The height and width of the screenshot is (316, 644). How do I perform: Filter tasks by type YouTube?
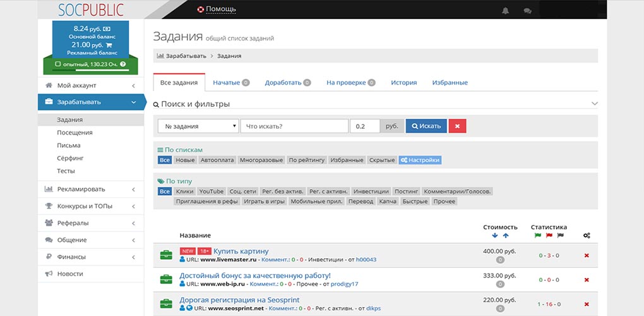pyautogui.click(x=212, y=191)
